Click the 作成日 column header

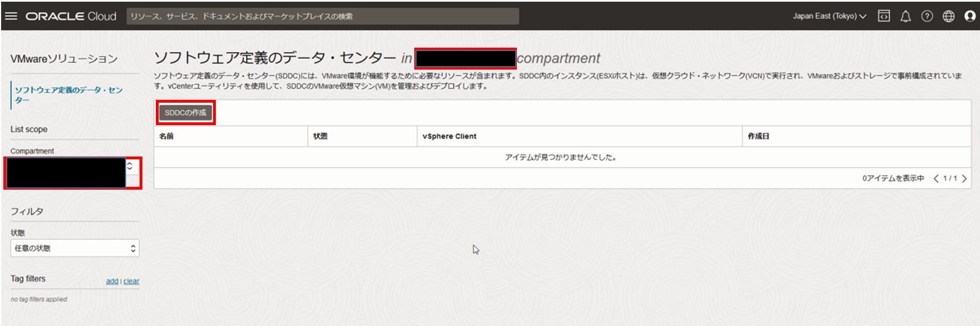[758, 136]
